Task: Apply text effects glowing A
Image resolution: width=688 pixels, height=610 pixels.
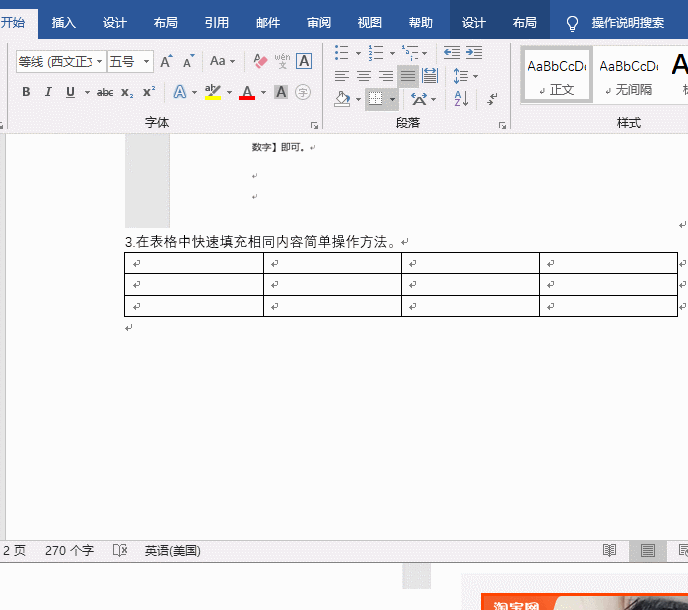Action: [x=179, y=92]
